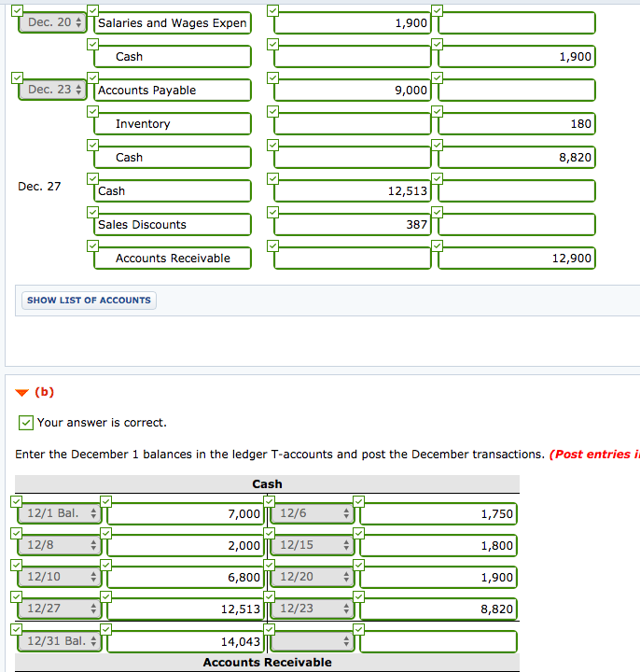Click the Accounts Receivable account field

point(173,258)
